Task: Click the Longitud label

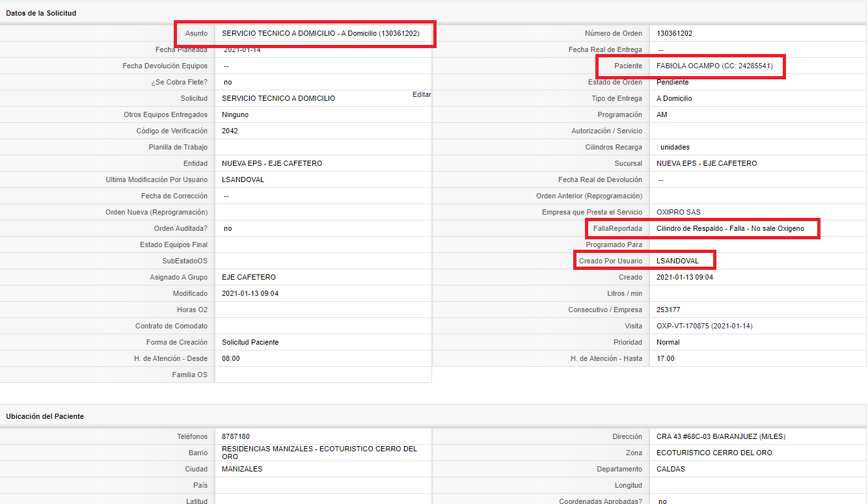Action: (x=629, y=485)
